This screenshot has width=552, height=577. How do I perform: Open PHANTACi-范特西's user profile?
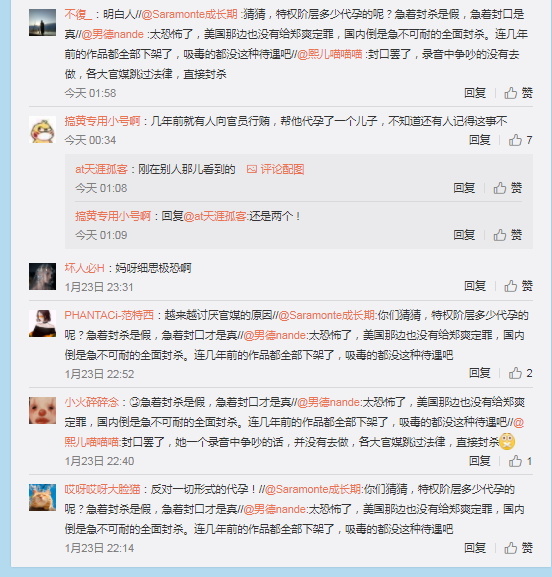point(109,315)
